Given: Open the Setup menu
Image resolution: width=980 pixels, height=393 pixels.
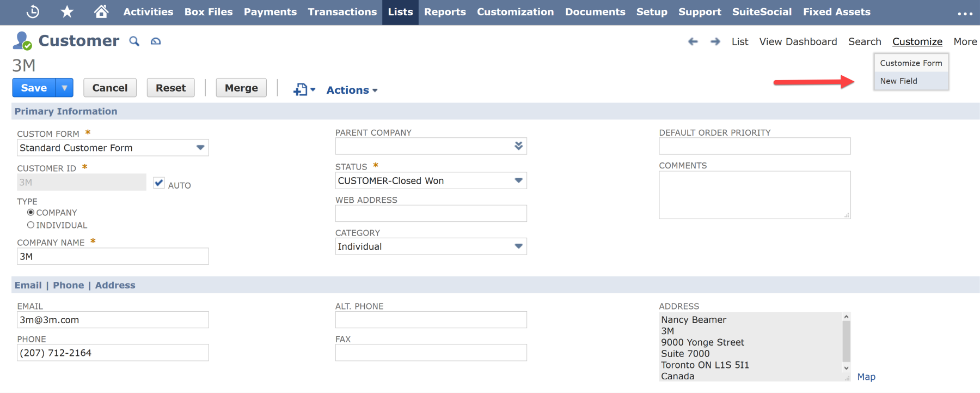Looking at the screenshot, I should [x=652, y=11].
